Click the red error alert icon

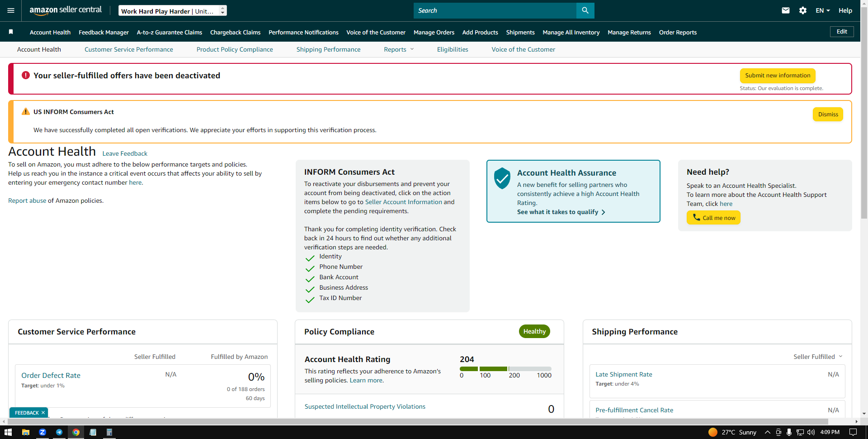pos(26,75)
